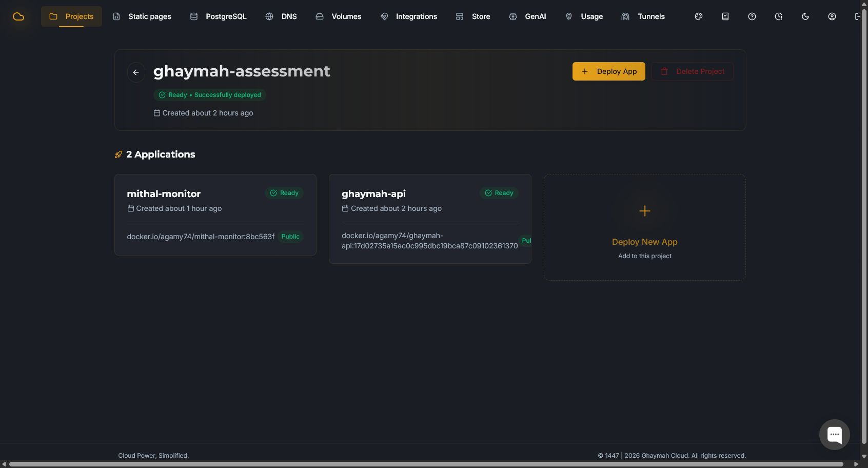Open the Tunnels tab
868x468 pixels.
pos(643,16)
